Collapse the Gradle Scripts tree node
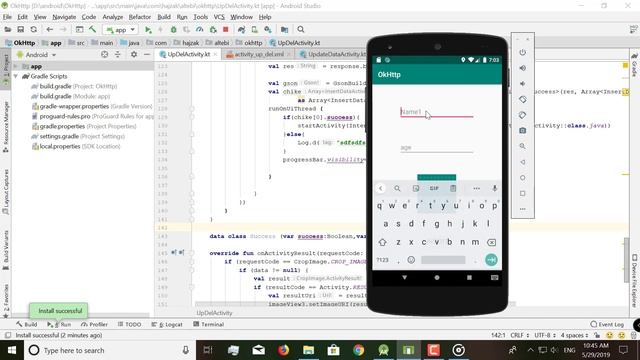640x360 pixels. coord(16,76)
